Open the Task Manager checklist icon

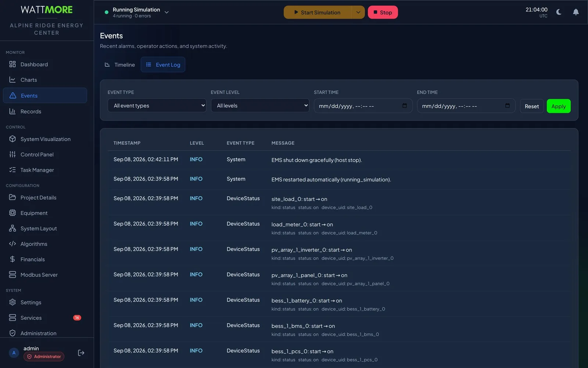click(x=12, y=170)
